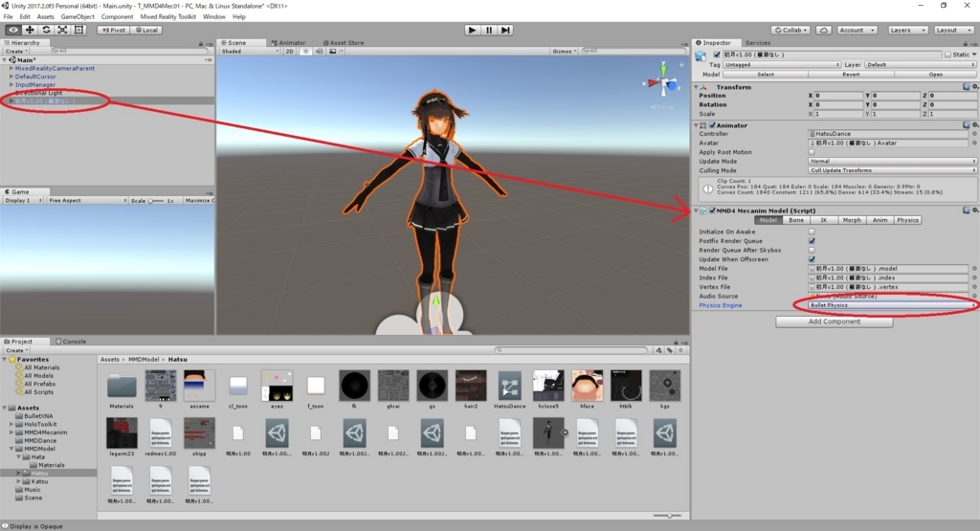Screen dimensions: 980x531
Task: Uncheck Postfix Render Queue
Action: tap(812, 240)
